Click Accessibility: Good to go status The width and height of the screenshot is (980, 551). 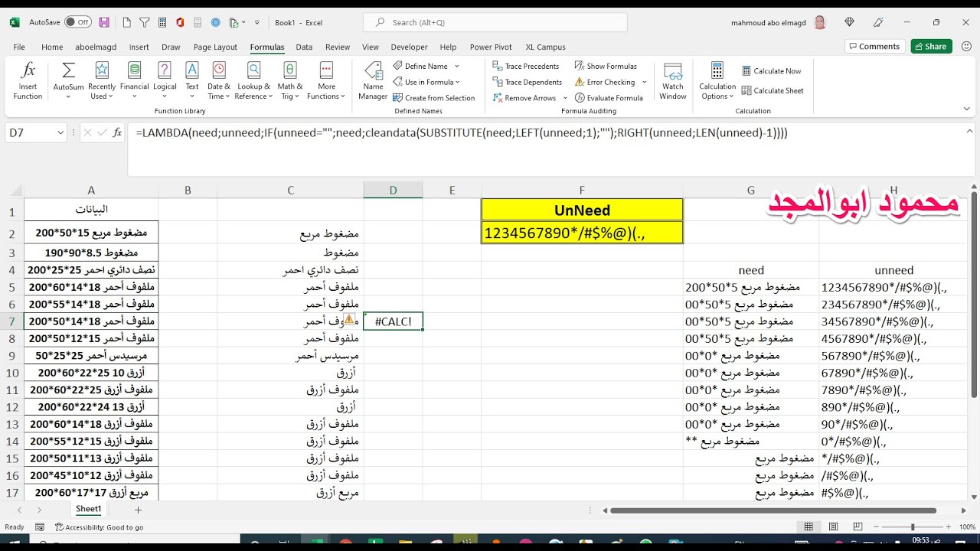click(x=100, y=527)
